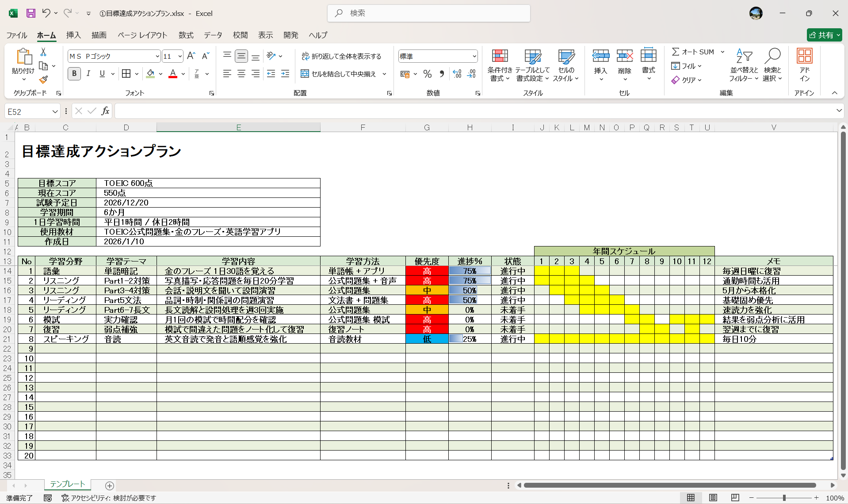Screen dimensions: 848x504
Task: Apply the Percent Style icon
Action: coord(427,74)
